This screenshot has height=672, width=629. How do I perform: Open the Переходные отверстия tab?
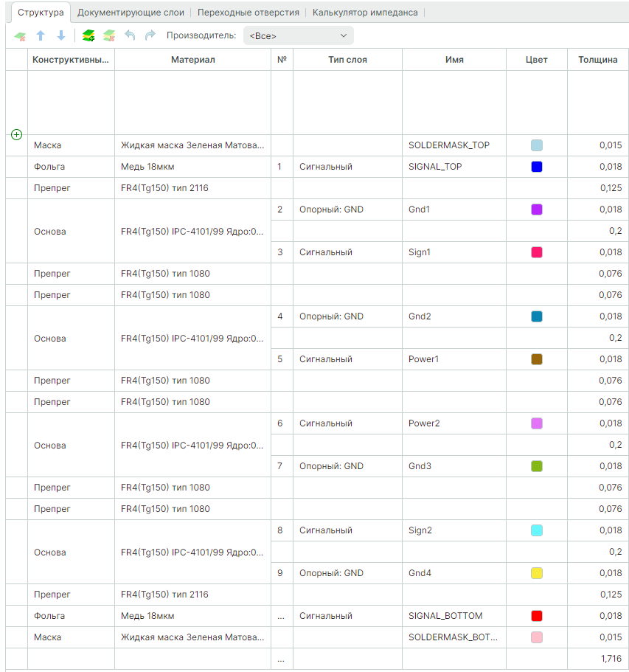[248, 13]
